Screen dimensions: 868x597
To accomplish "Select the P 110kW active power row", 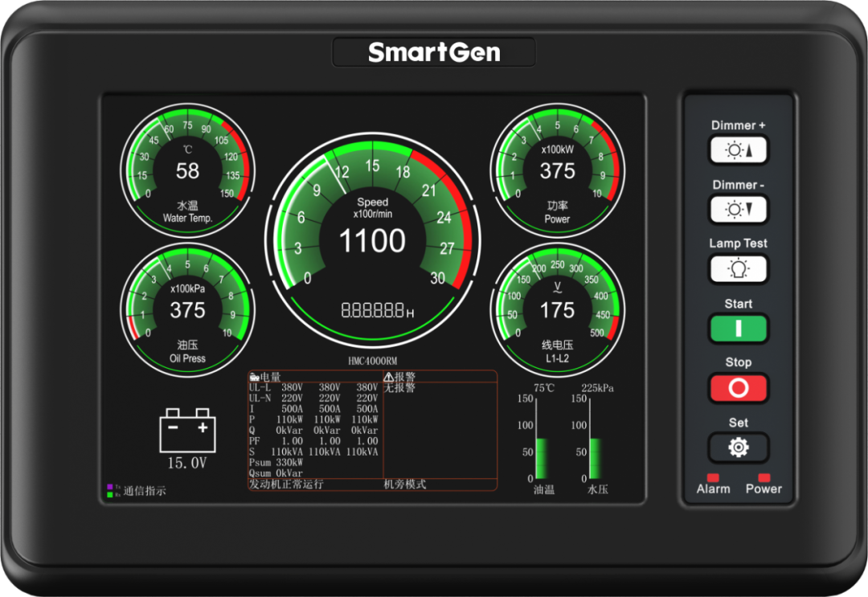I will coord(313,419).
